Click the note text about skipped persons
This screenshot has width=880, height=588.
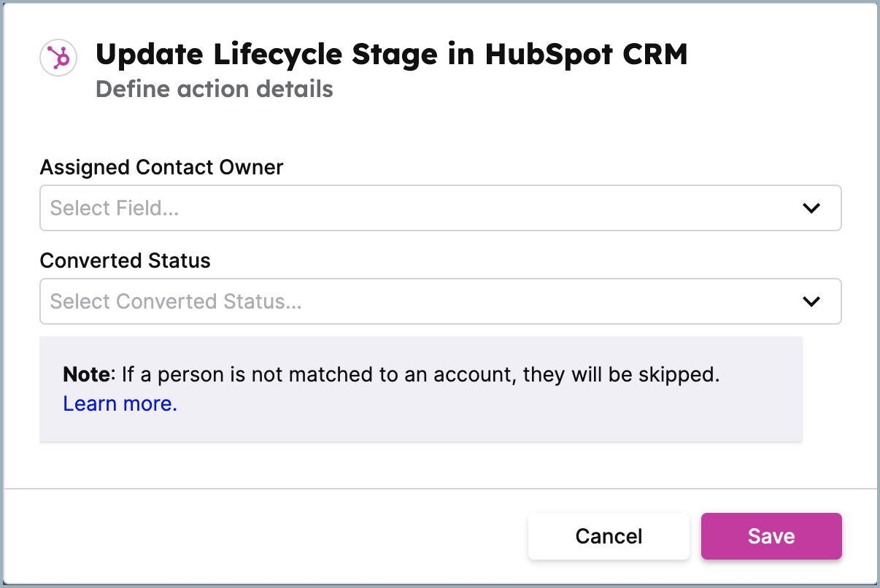[x=420, y=376]
